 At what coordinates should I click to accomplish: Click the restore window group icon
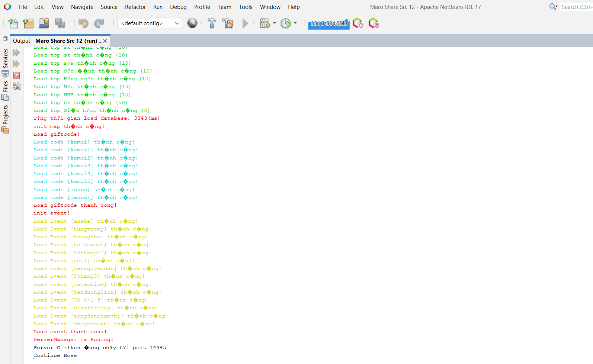coord(5,39)
